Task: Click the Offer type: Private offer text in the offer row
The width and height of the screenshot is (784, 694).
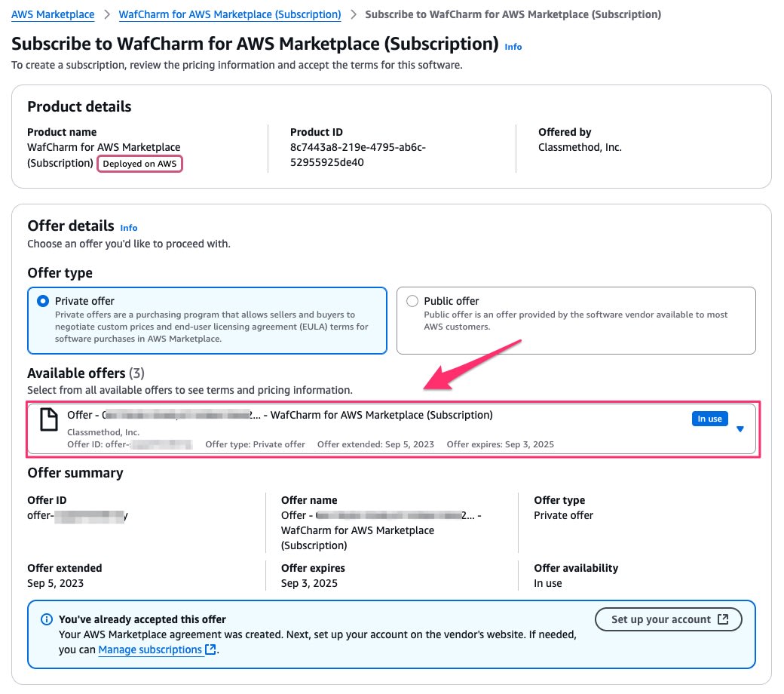Action: (x=255, y=444)
